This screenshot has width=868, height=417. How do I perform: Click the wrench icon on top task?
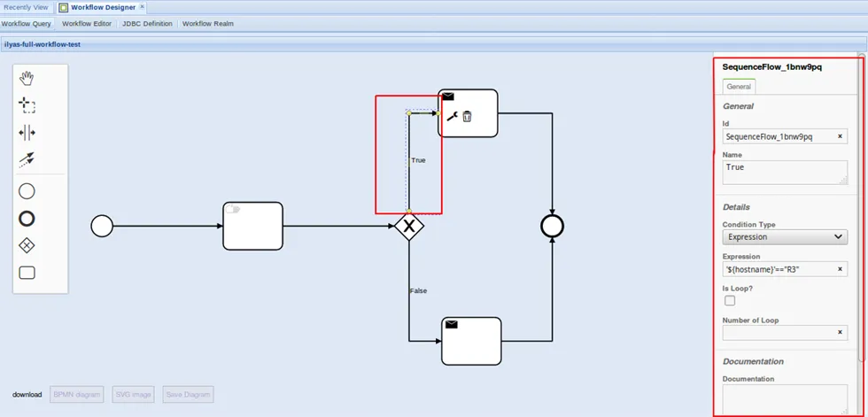click(453, 116)
